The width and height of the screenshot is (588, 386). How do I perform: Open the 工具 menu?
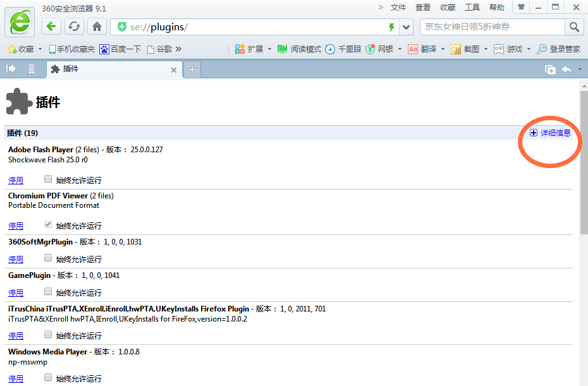472,8
